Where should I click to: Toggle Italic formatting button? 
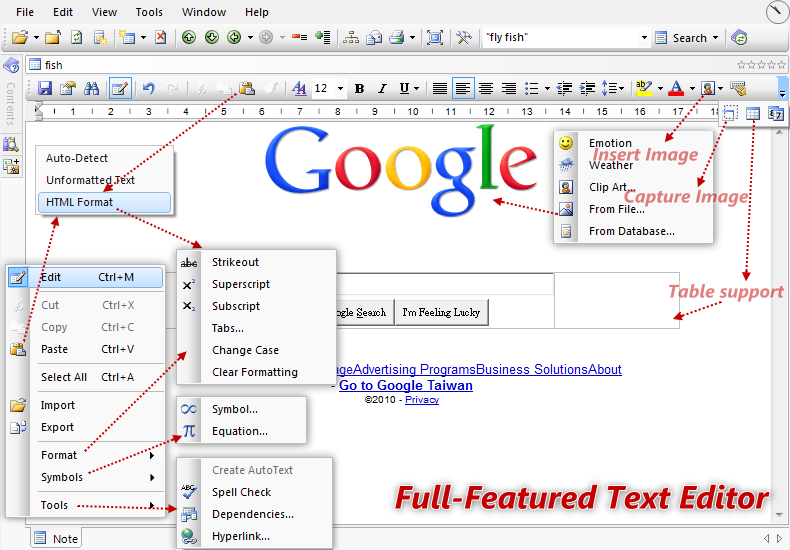coord(382,89)
